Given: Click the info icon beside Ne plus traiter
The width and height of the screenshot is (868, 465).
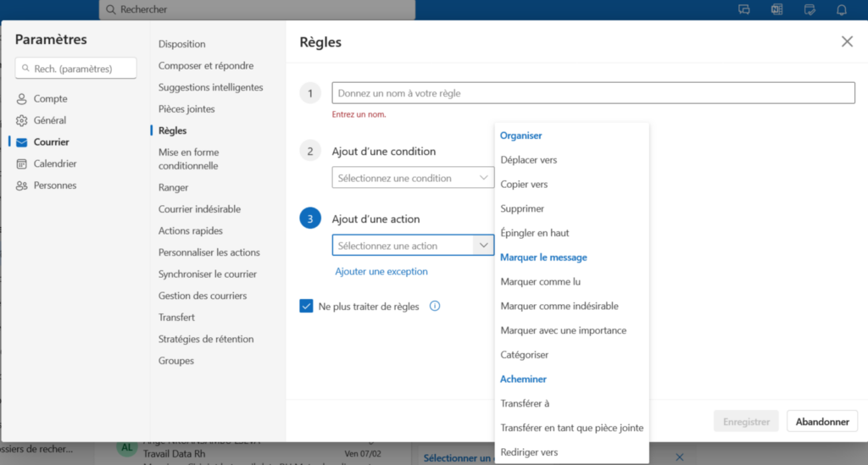Looking at the screenshot, I should tap(435, 306).
